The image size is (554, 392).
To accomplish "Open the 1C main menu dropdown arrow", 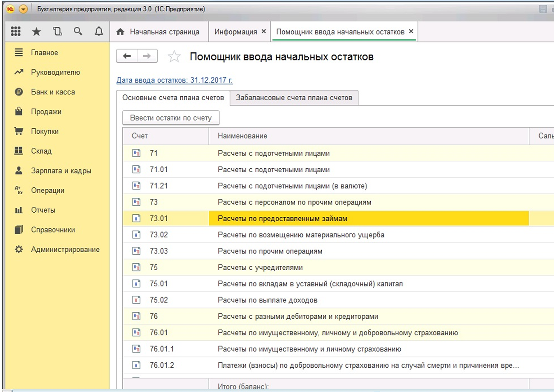I will [23, 9].
